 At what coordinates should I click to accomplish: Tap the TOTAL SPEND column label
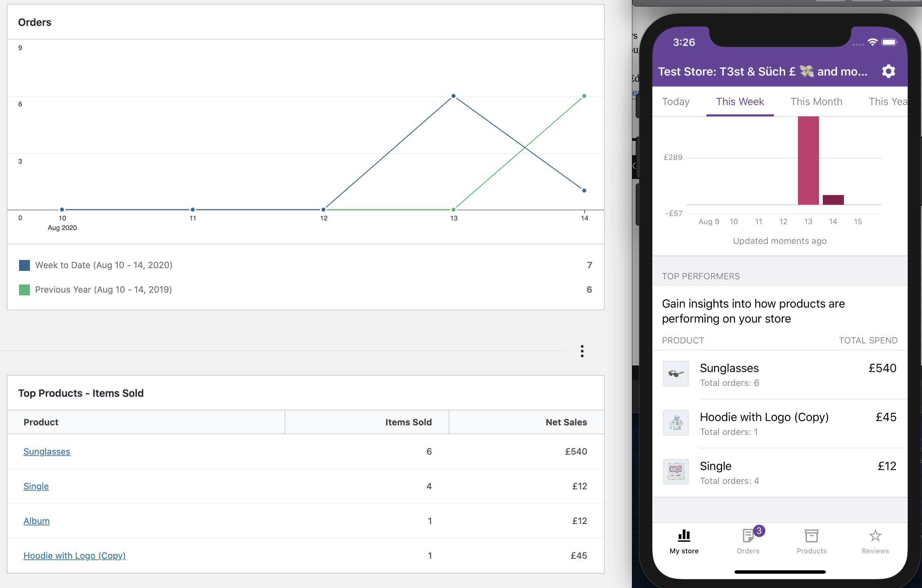[x=868, y=340]
